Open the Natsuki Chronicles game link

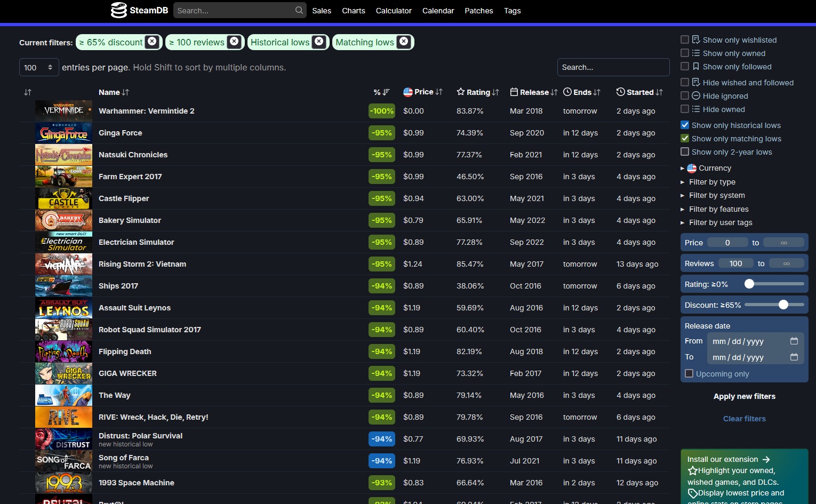pos(133,155)
